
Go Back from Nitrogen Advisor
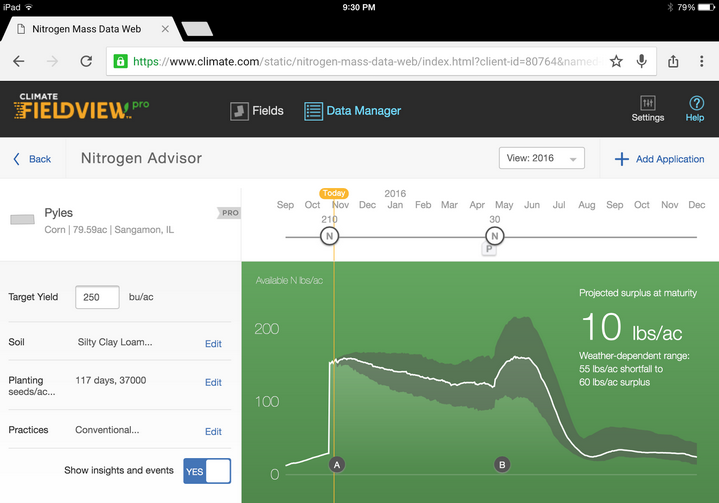(32, 159)
